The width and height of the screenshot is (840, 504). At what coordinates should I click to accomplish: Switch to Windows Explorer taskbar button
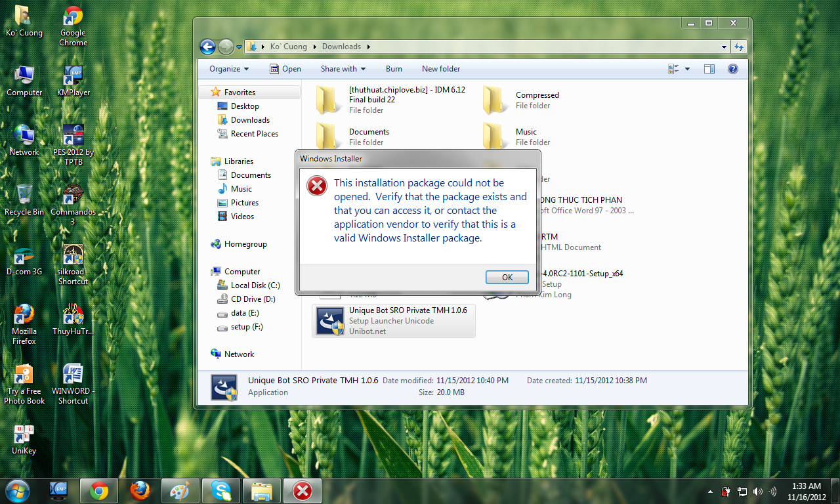pyautogui.click(x=262, y=491)
